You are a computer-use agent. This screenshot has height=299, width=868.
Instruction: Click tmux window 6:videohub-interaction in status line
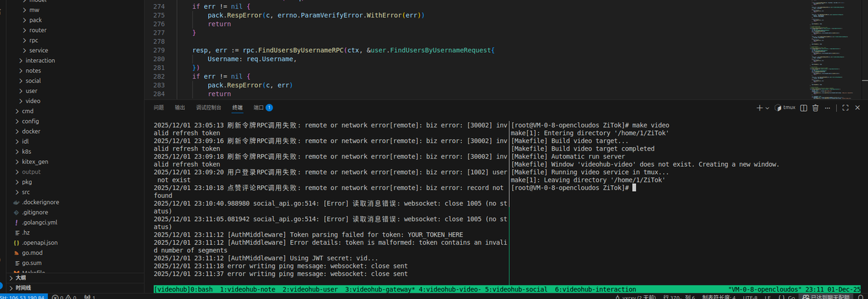596,290
